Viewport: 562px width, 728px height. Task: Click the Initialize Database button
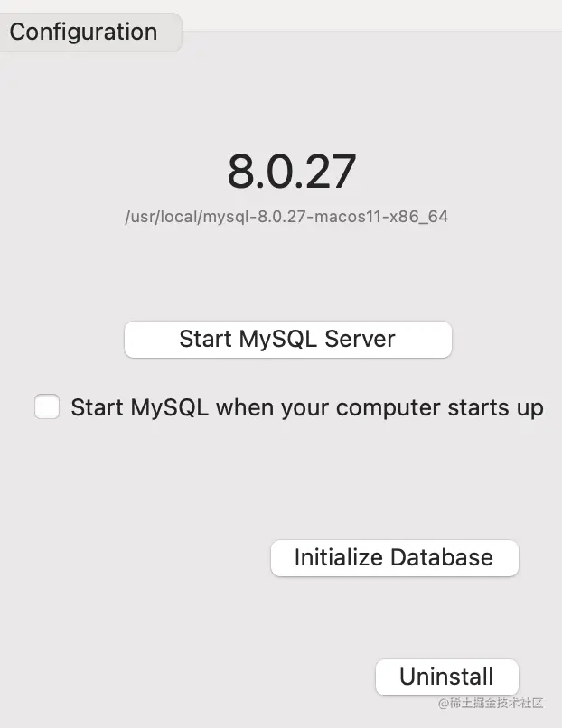tap(394, 558)
